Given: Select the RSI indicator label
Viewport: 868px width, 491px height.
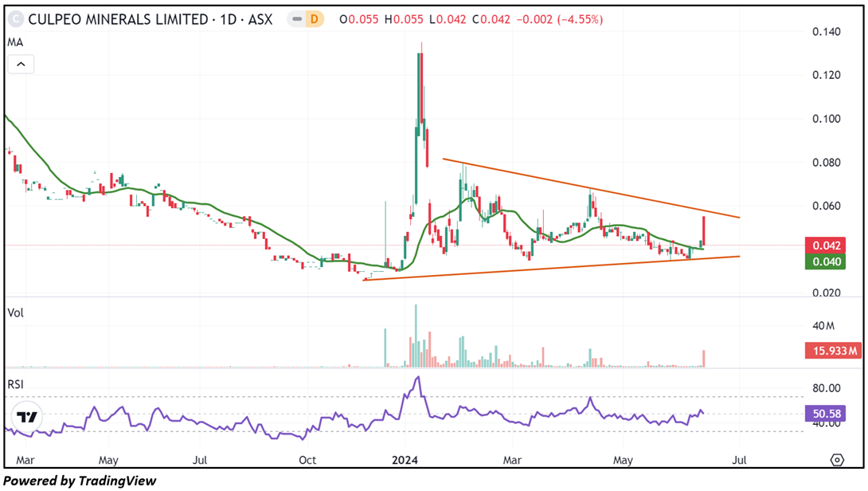Looking at the screenshot, I should (x=15, y=385).
